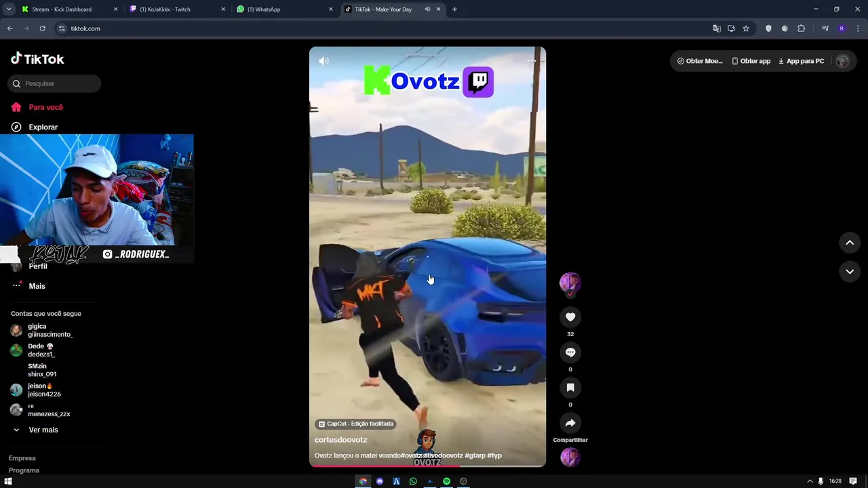
Task: Open the round gray extension icon
Action: tap(785, 28)
